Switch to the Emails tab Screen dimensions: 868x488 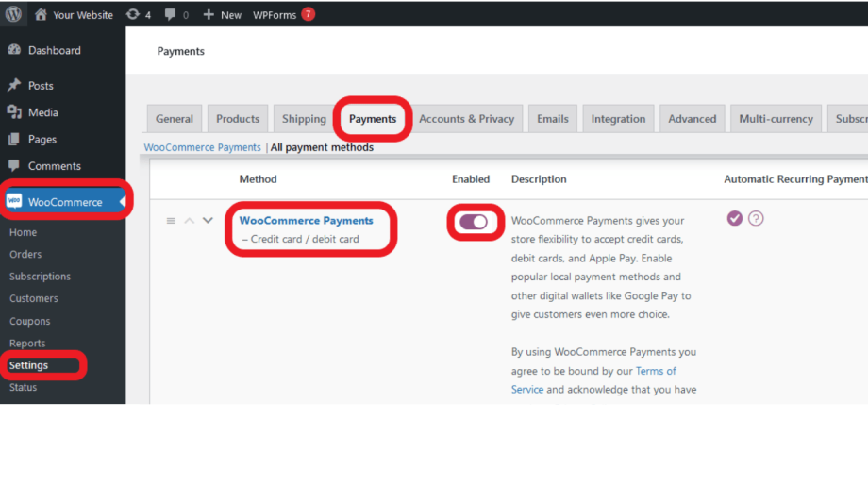click(553, 119)
